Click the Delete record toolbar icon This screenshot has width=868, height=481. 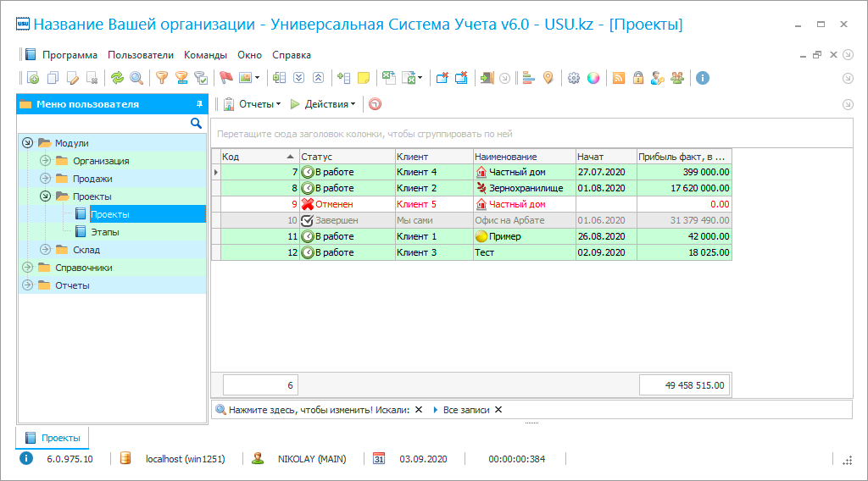pyautogui.click(x=92, y=78)
